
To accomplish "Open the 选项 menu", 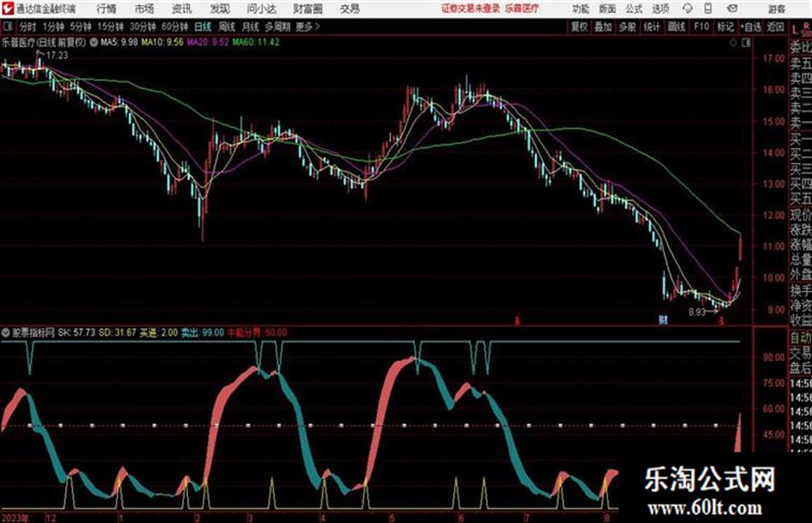I will (660, 9).
